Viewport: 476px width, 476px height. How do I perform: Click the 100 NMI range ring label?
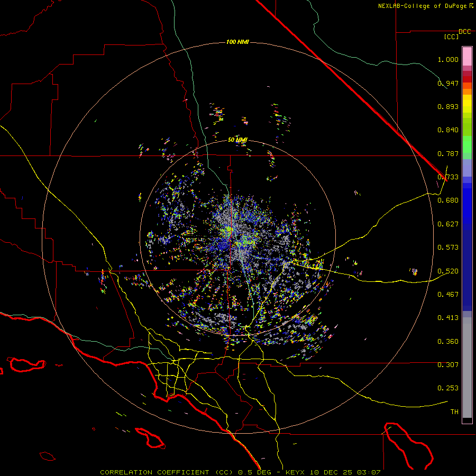tap(237, 42)
